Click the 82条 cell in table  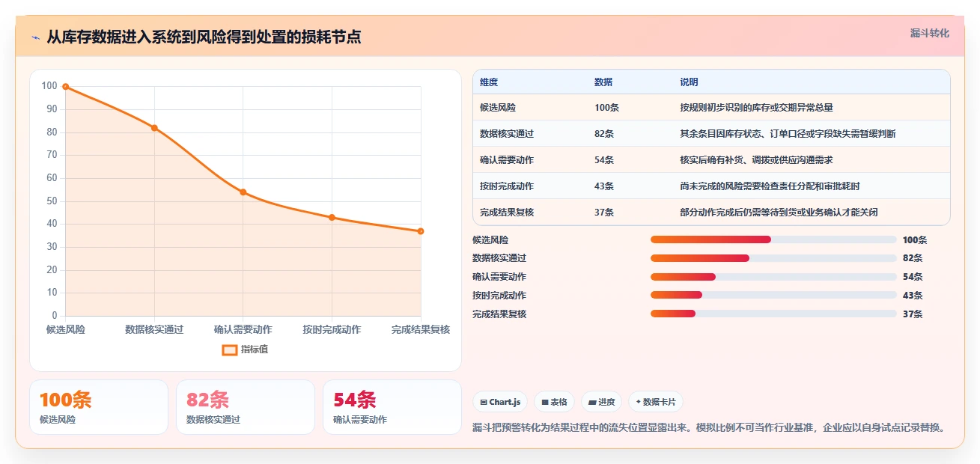click(x=604, y=134)
